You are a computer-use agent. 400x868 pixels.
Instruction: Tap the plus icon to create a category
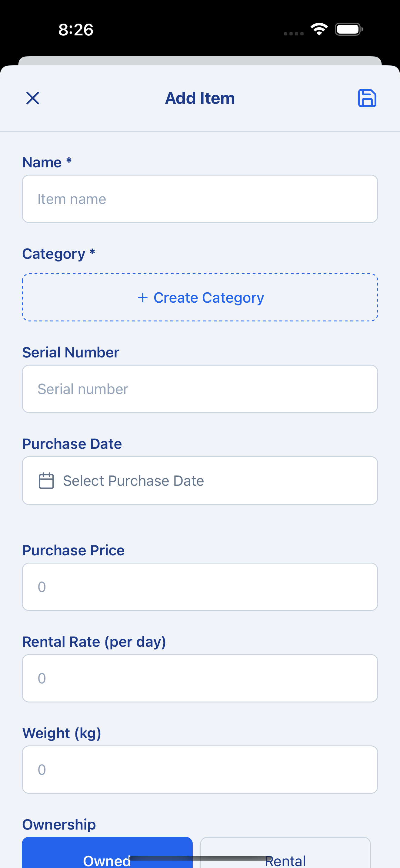(x=143, y=298)
